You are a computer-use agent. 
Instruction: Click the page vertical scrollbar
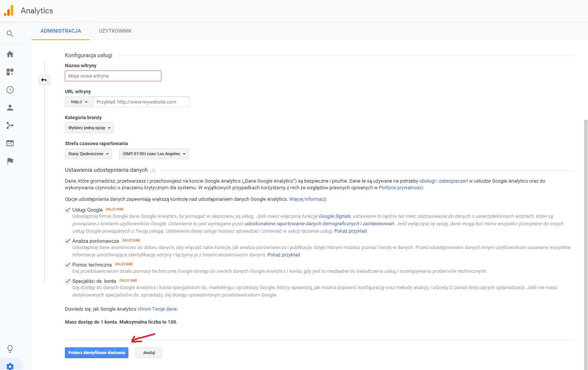pos(586,245)
